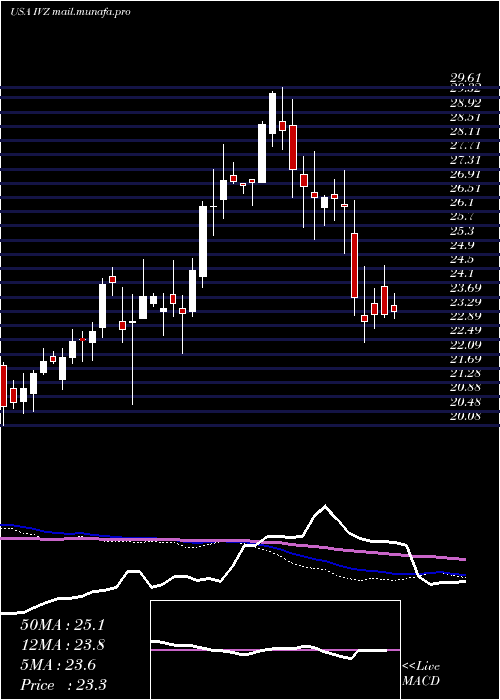Click the 26.91 price axis label
Viewport: 500px width, 700px height.
[x=465, y=174]
